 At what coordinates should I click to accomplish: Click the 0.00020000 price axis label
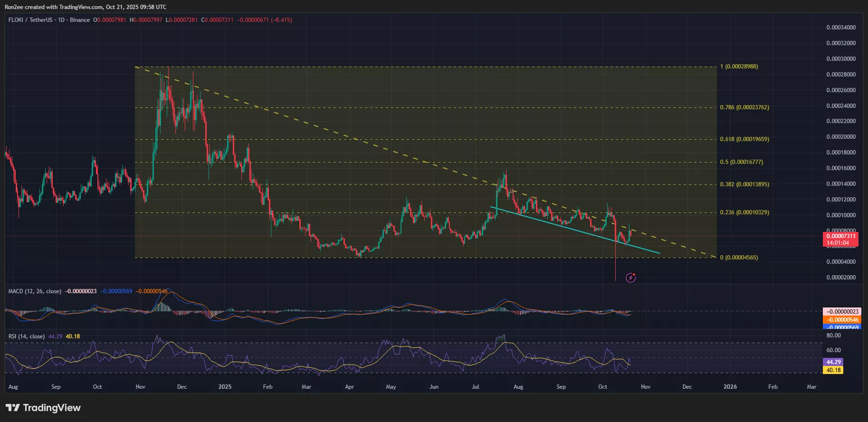841,137
